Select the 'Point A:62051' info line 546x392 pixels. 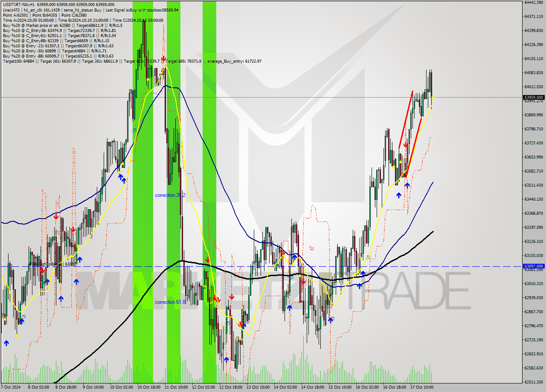click(45, 15)
